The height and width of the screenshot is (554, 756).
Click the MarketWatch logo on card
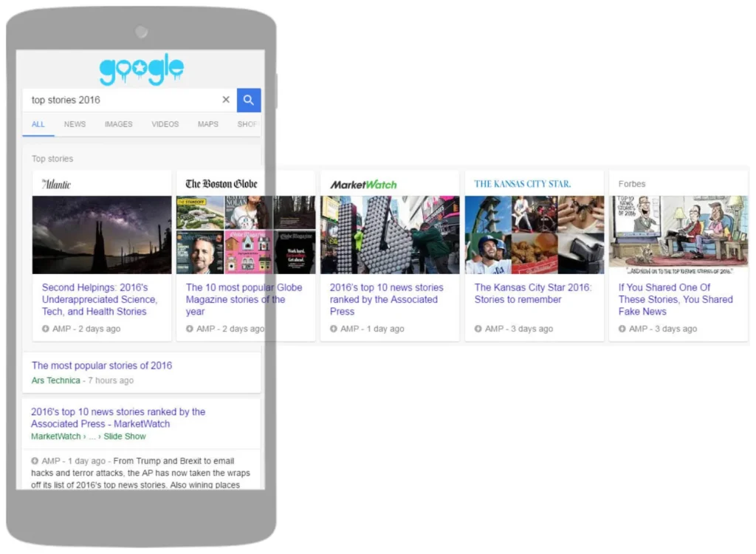coord(363,185)
